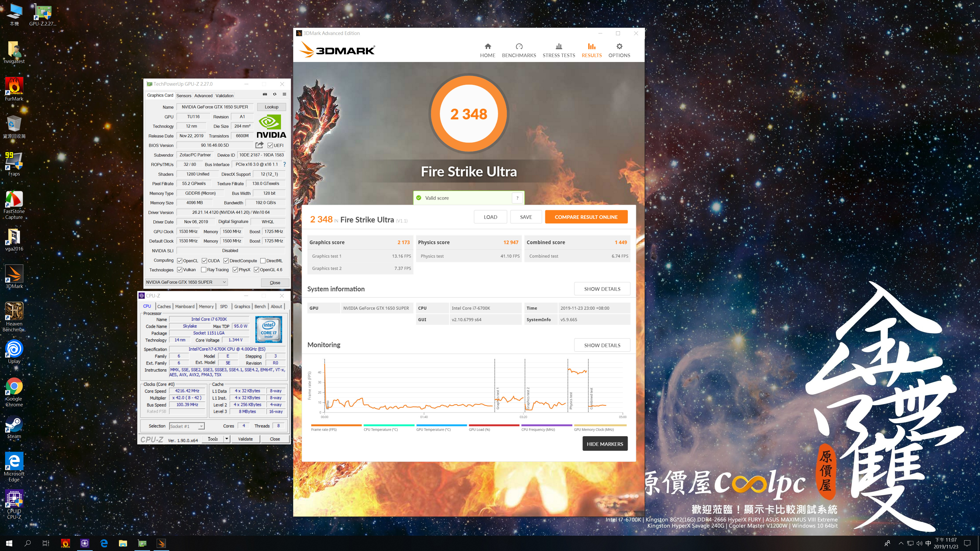Open the vga2016 desktop icon
Viewport: 980px width, 551px height.
(14, 240)
